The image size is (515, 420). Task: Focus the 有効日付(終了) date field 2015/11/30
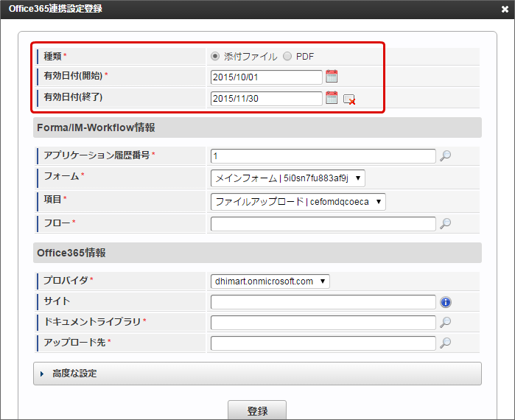[267, 99]
